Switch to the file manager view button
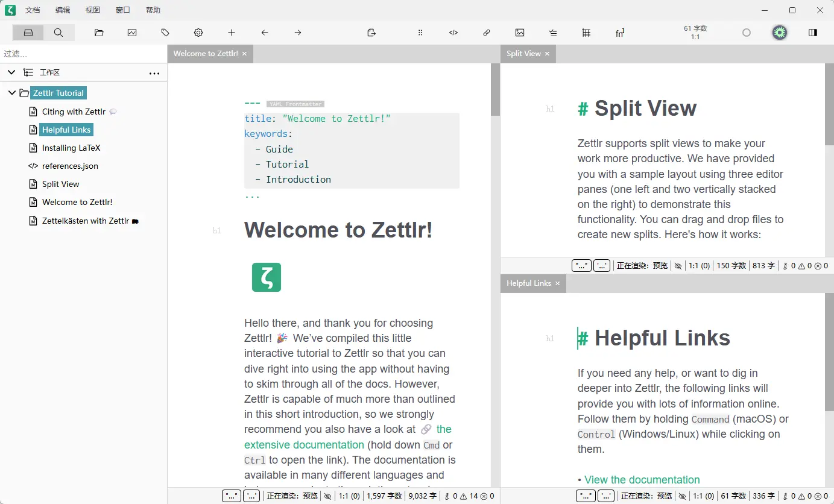 tap(28, 33)
